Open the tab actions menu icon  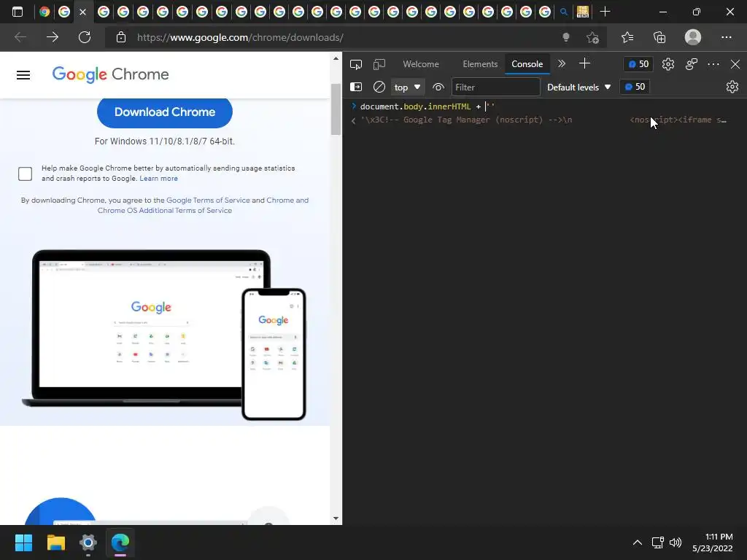pyautogui.click(x=18, y=12)
